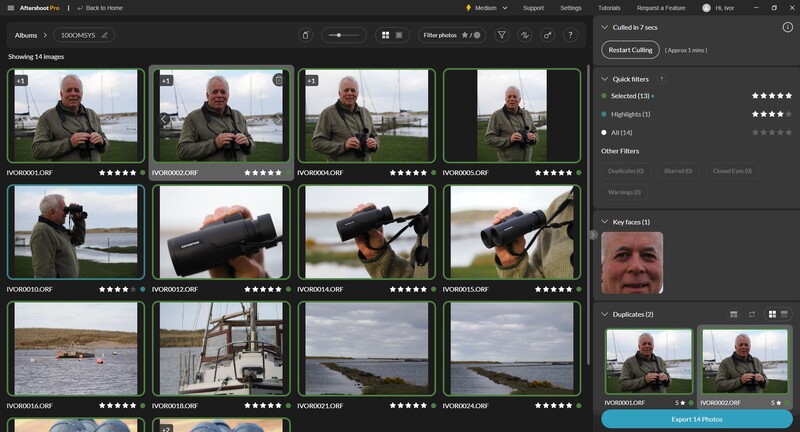Select IVOR0001.ORF in Duplicates panel
This screenshot has width=800, height=432.
649,362
